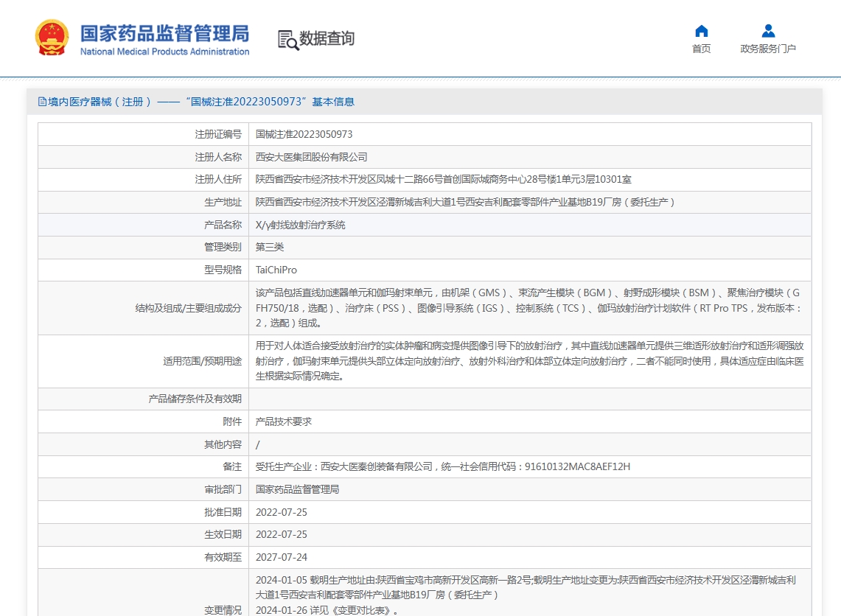Select the 批准日期 value 2022-07-25
The height and width of the screenshot is (616, 841).
coord(282,513)
